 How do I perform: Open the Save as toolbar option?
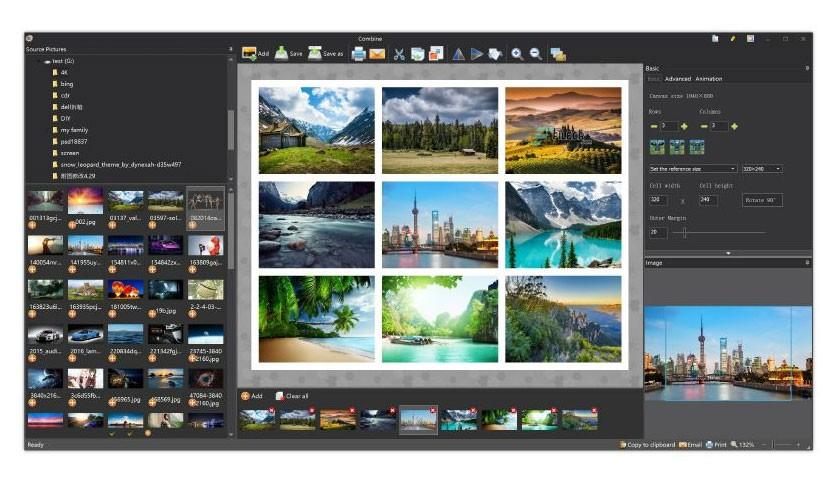[326, 54]
